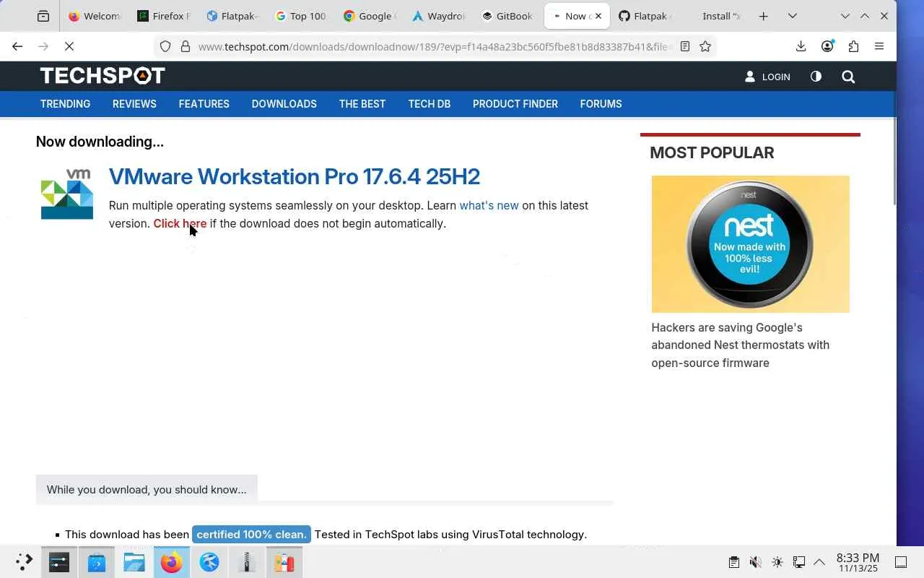The width and height of the screenshot is (924, 578).
Task: Open the archive zipper app in taskbar
Action: coord(247,562)
